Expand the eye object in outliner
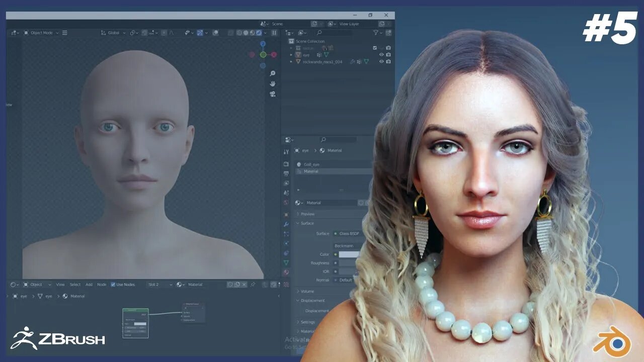644x362 pixels. [291, 55]
